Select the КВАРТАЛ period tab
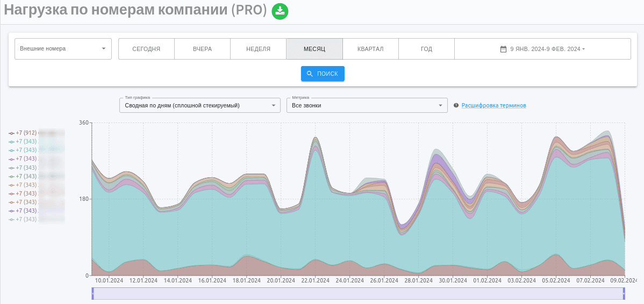The image size is (644, 304). click(370, 49)
